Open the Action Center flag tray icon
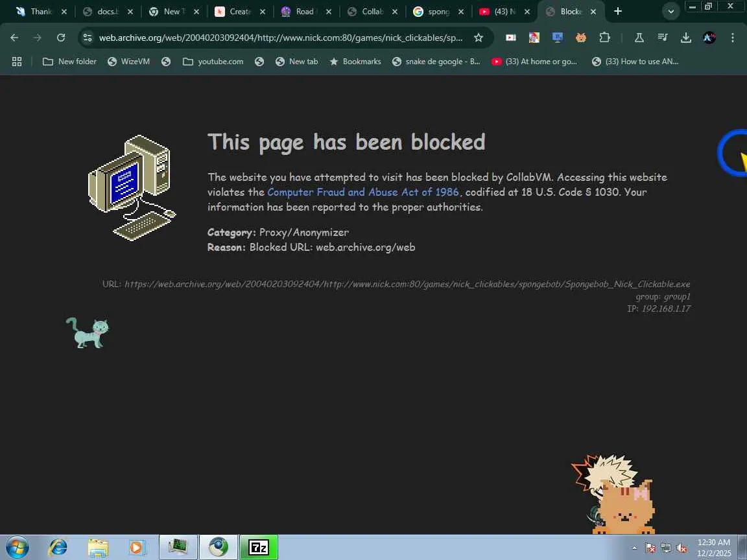Viewport: 747px width, 560px height. coord(650,548)
